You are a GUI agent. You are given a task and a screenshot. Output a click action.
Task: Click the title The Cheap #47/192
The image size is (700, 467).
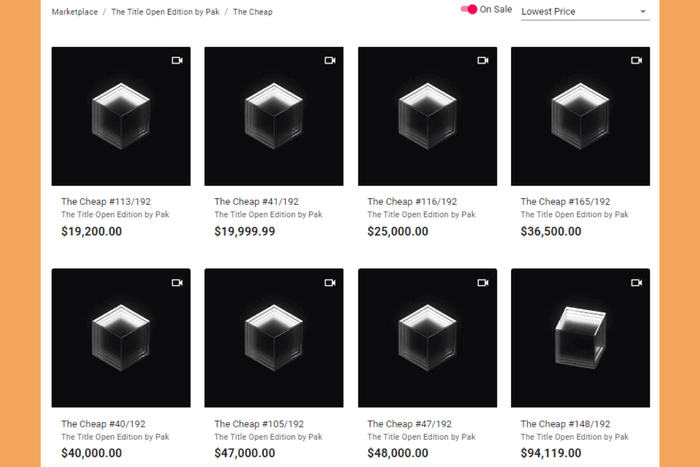coord(409,423)
